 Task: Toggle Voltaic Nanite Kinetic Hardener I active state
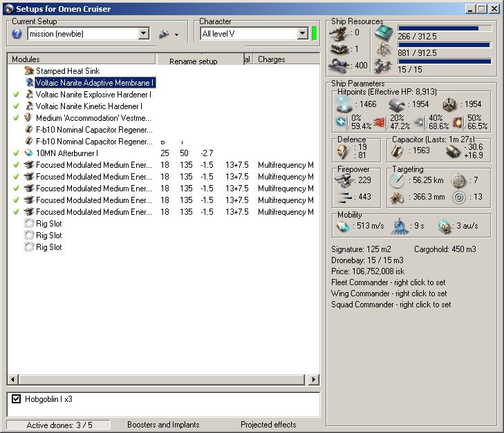16,106
